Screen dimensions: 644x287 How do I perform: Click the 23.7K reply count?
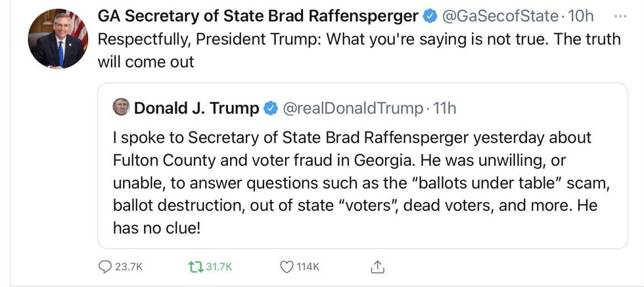click(x=129, y=267)
